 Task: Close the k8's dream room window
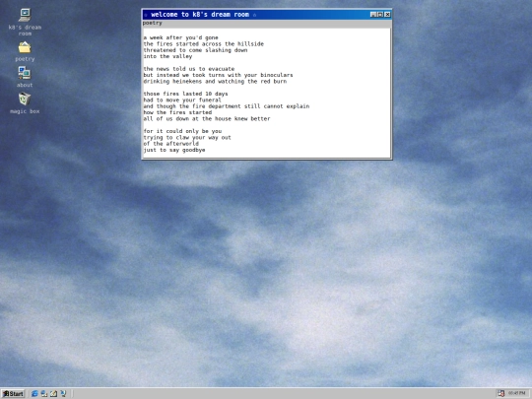point(387,14)
